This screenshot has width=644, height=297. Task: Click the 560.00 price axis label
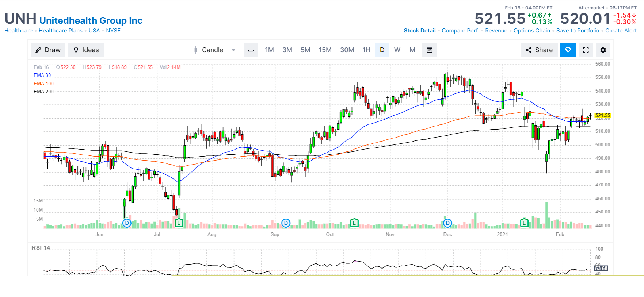(x=602, y=64)
